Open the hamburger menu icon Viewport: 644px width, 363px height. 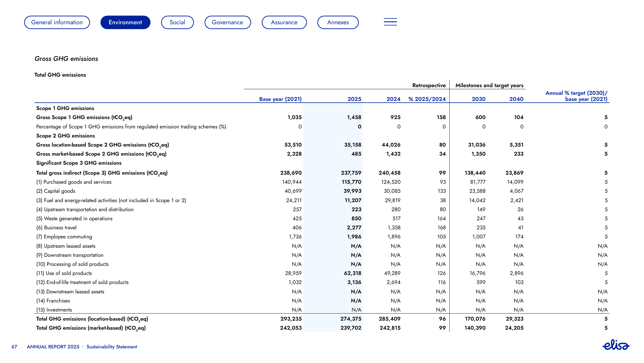click(x=390, y=22)
